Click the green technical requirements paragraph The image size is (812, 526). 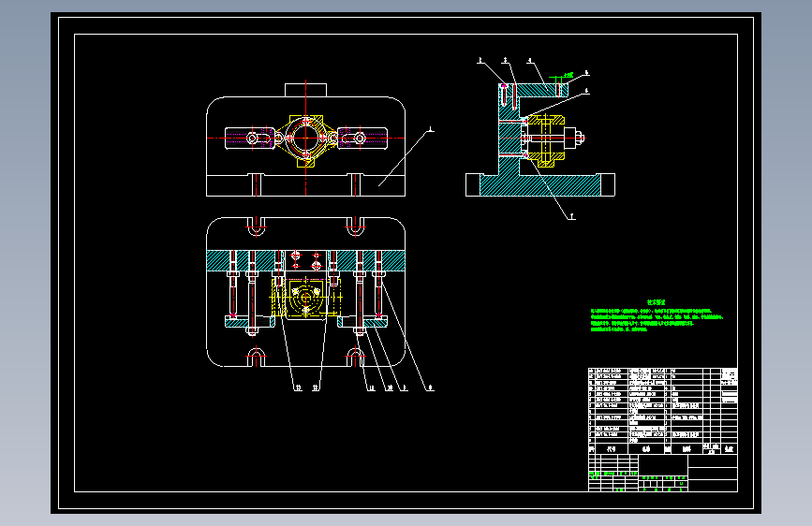pos(657,320)
